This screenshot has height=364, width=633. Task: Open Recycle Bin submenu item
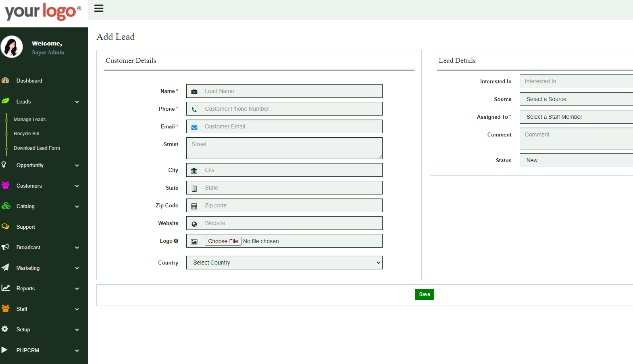coord(26,134)
